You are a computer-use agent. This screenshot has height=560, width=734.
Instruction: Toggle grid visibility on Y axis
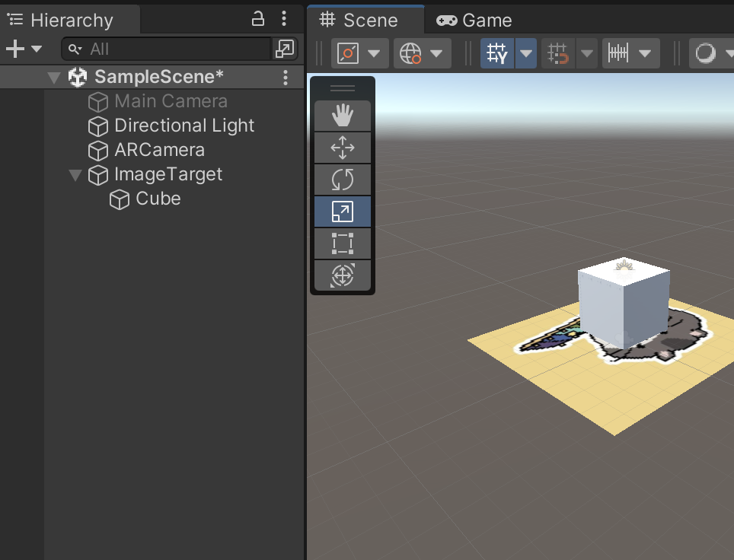coord(497,53)
